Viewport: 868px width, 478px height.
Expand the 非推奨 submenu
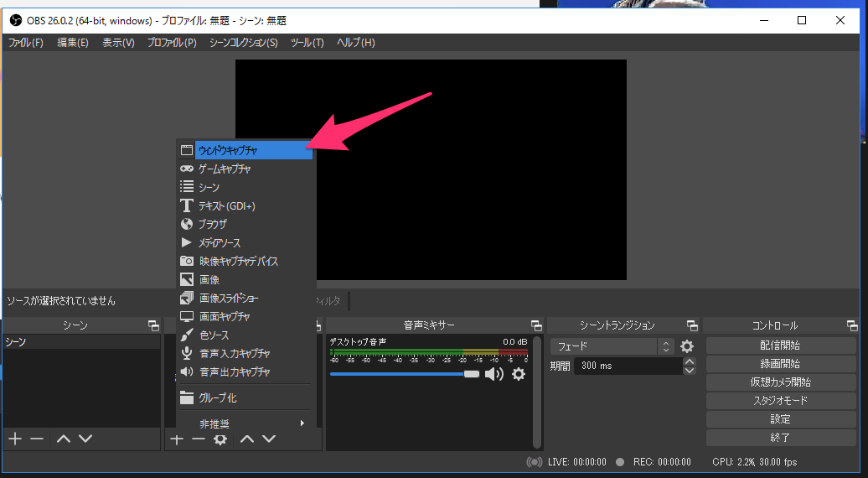(245, 423)
